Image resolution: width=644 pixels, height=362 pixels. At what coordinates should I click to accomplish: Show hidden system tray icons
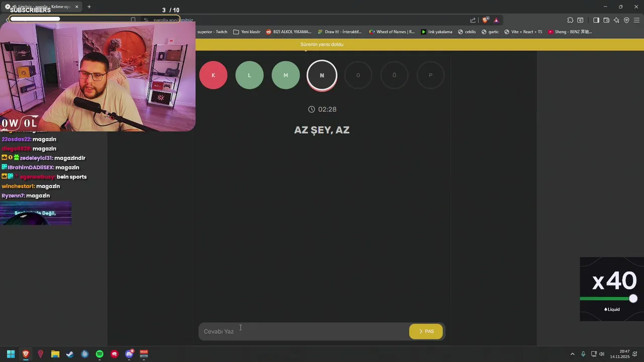(572, 354)
